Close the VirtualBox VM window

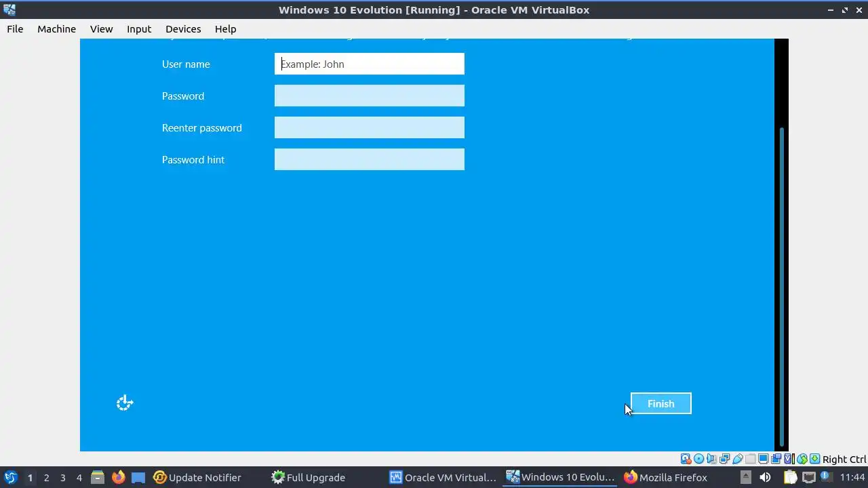tap(859, 10)
